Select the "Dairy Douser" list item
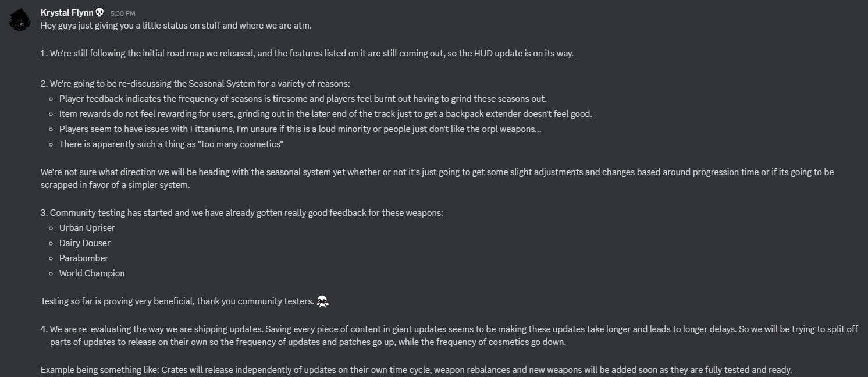 (x=85, y=243)
